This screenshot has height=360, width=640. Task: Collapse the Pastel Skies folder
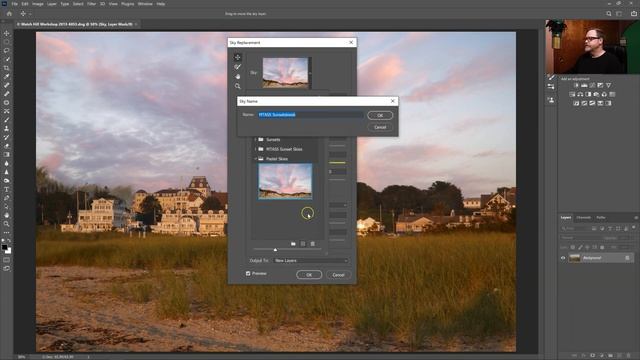point(256,159)
